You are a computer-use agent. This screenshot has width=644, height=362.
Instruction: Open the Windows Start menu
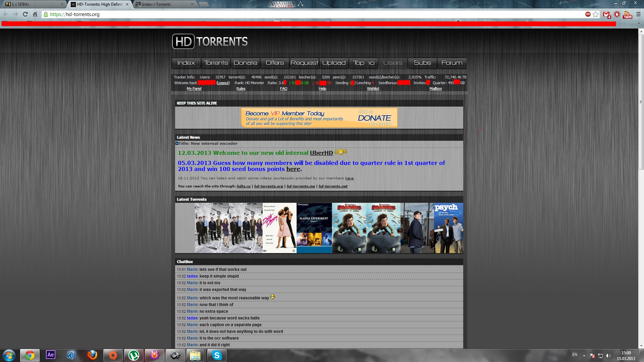point(9,355)
